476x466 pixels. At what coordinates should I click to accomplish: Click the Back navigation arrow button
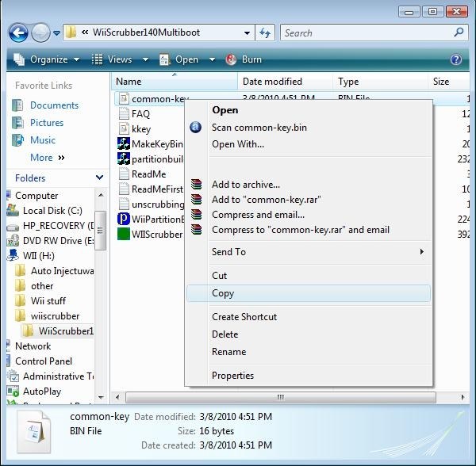pos(19,32)
